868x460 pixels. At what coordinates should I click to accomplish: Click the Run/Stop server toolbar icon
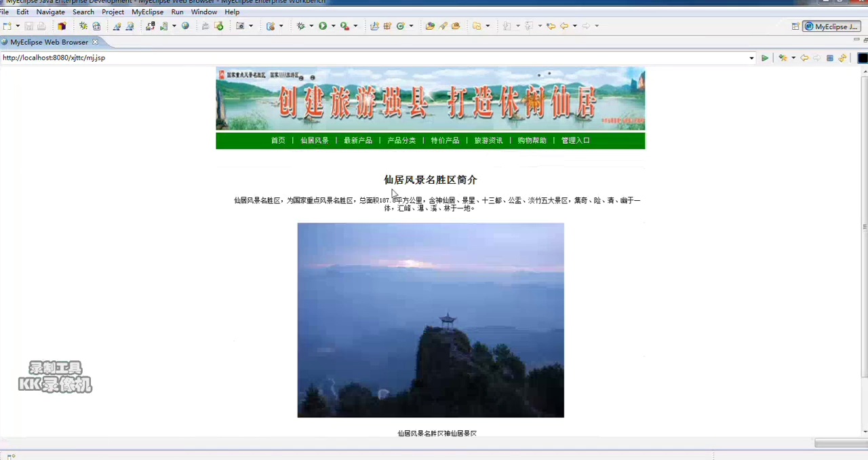coord(163,26)
